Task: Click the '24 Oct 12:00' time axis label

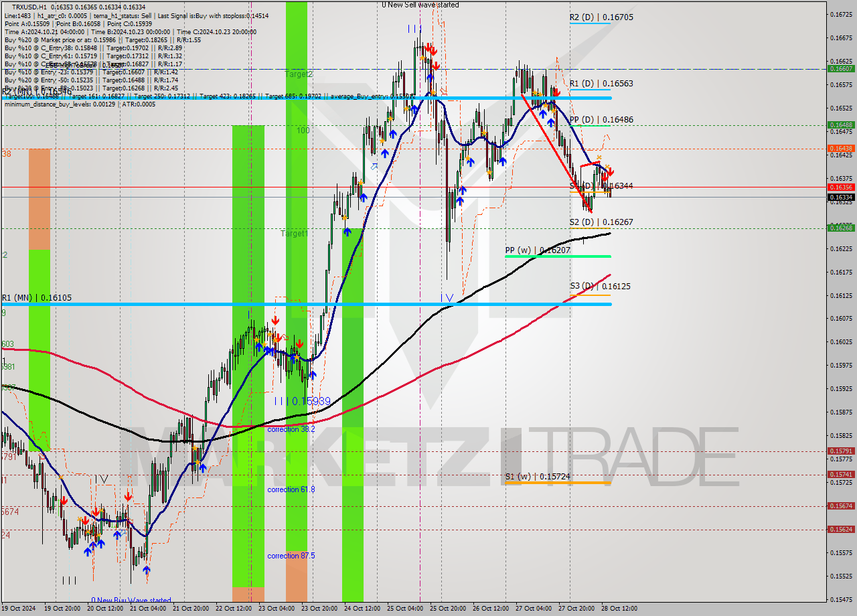Action: pyautogui.click(x=362, y=609)
